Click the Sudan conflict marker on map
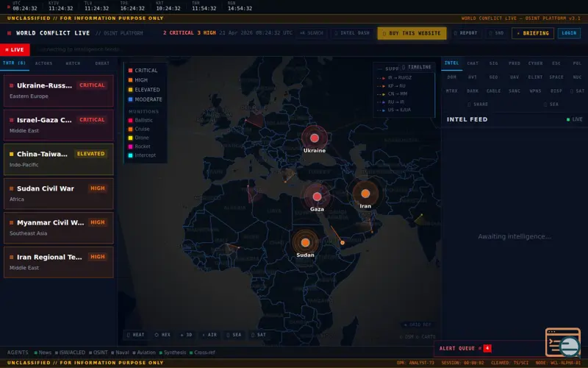The height and width of the screenshot is (368, 588). 305,243
